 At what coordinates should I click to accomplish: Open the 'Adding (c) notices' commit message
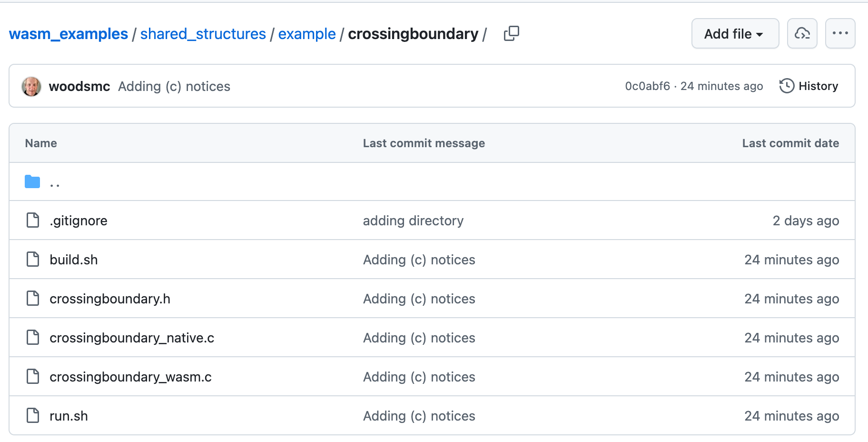[x=174, y=86]
